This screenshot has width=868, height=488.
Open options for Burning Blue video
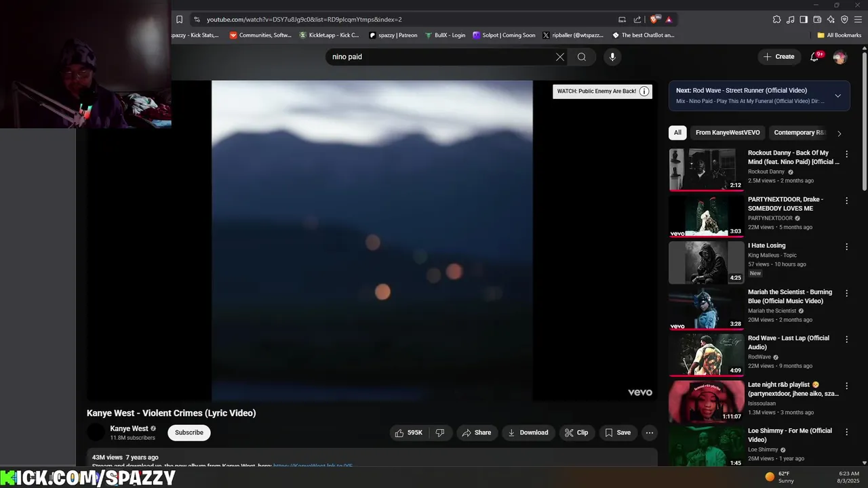click(846, 293)
